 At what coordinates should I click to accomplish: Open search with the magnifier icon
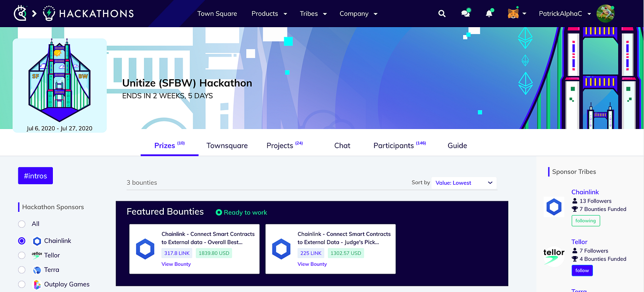coord(442,14)
